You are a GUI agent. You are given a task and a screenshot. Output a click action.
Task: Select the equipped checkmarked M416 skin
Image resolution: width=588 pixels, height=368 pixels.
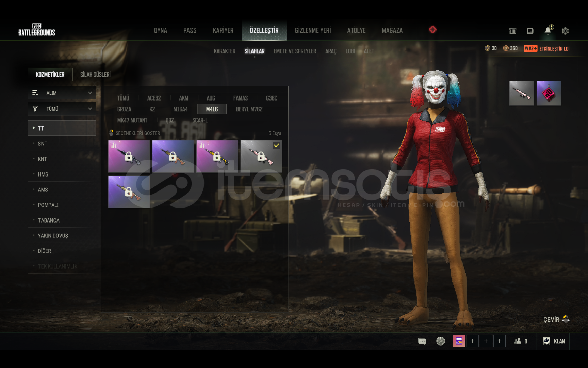[x=261, y=156]
